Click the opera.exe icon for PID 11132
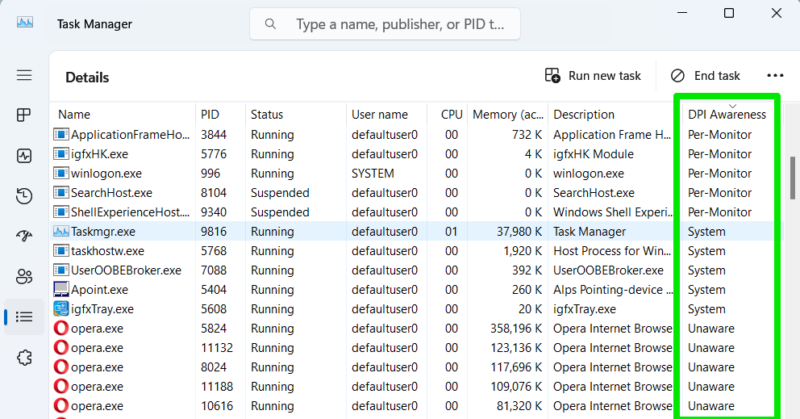The height and width of the screenshot is (419, 800). point(61,348)
